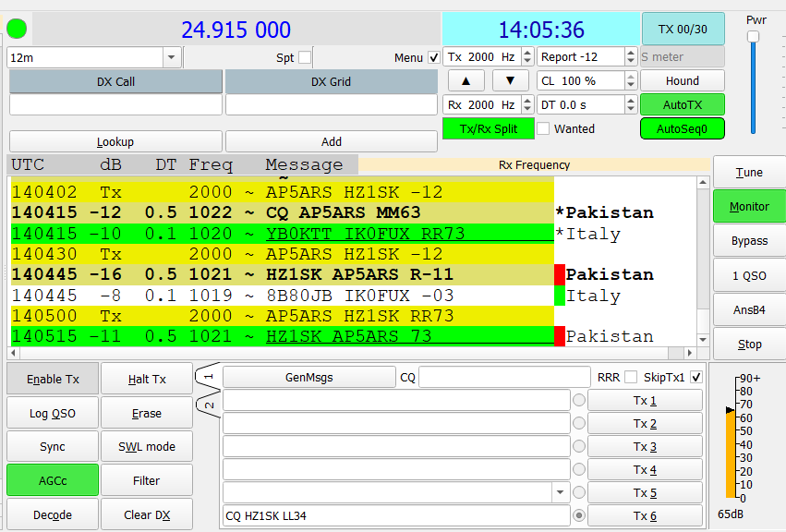The width and height of the screenshot is (786, 532).
Task: Click the CQ text input field
Action: click(x=504, y=377)
